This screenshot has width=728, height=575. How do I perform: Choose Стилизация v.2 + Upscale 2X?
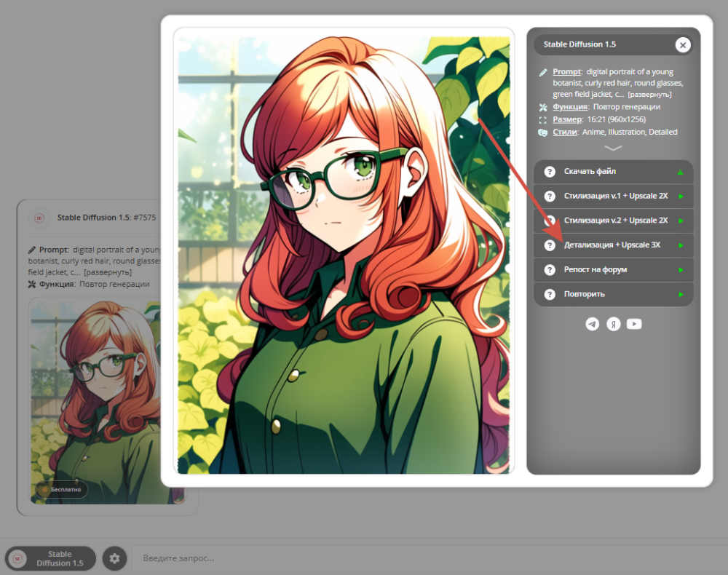click(x=613, y=221)
